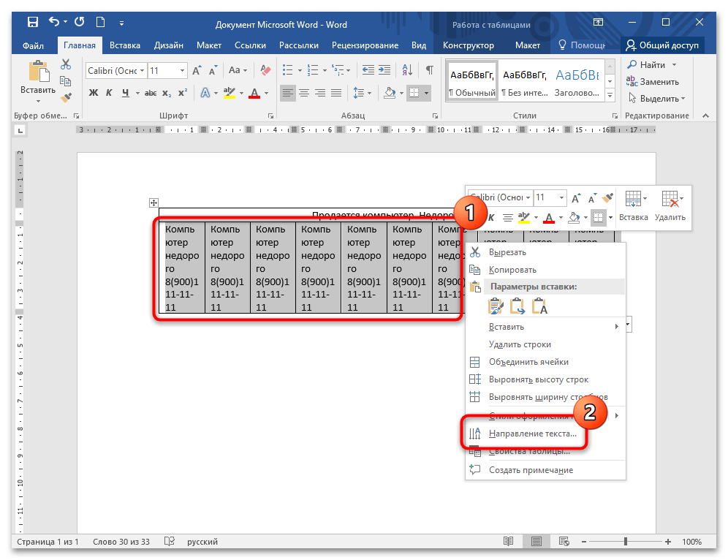Increase the paragraph indent
Image resolution: width=728 pixels, height=560 pixels.
pyautogui.click(x=384, y=70)
